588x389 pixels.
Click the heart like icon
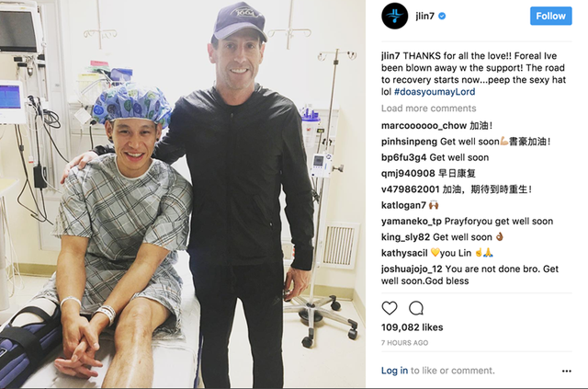tap(390, 308)
